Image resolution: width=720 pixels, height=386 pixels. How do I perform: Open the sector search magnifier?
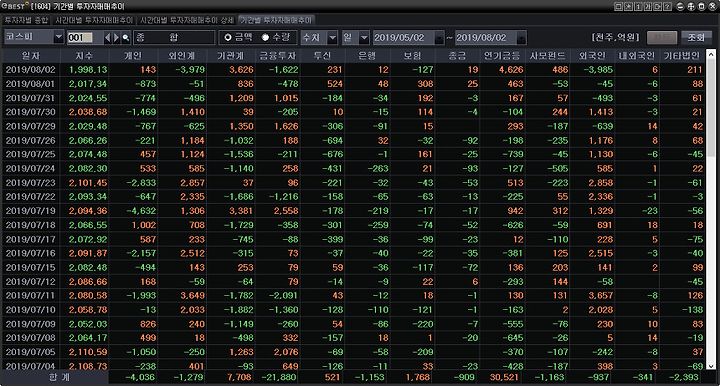coord(125,38)
